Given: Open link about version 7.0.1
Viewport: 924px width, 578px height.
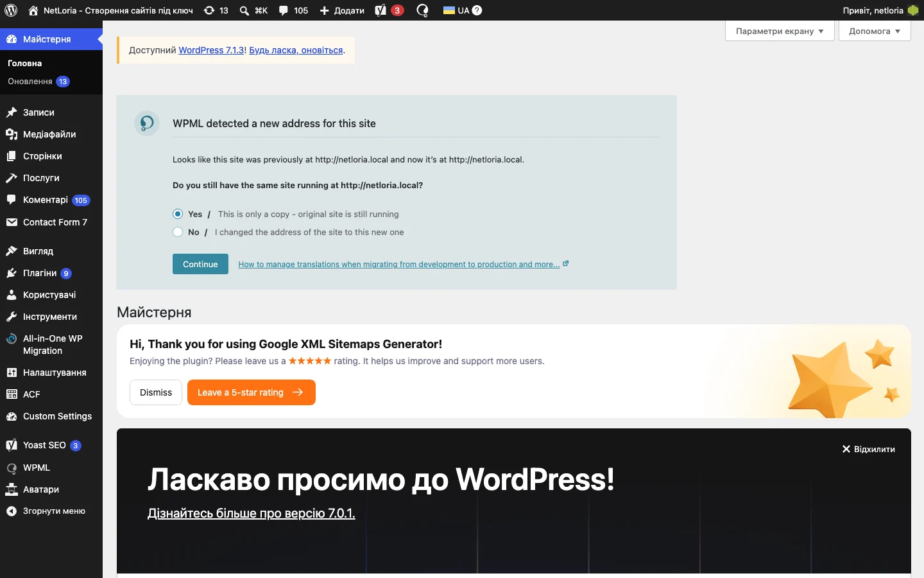Looking at the screenshot, I should pyautogui.click(x=251, y=513).
